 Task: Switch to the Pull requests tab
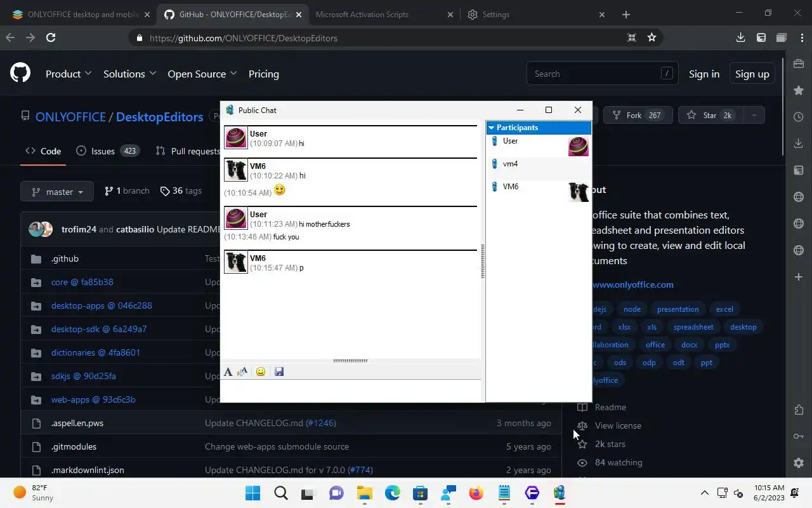click(188, 151)
